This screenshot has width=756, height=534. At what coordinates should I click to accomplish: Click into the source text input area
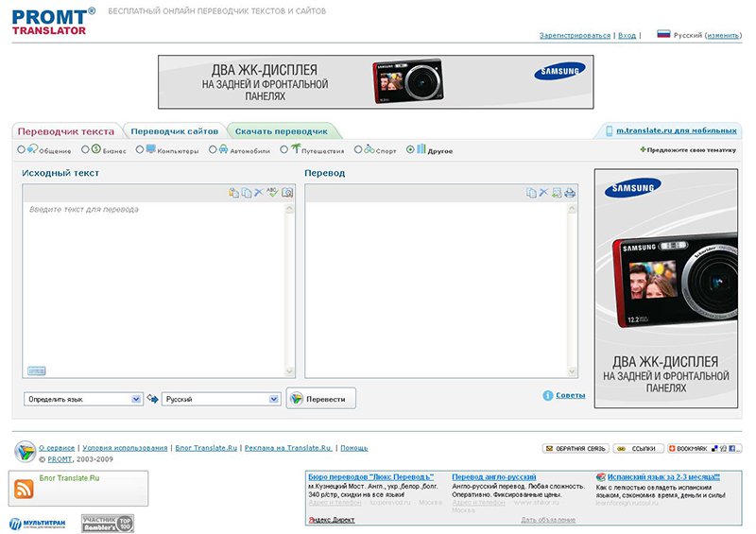[x=154, y=289]
